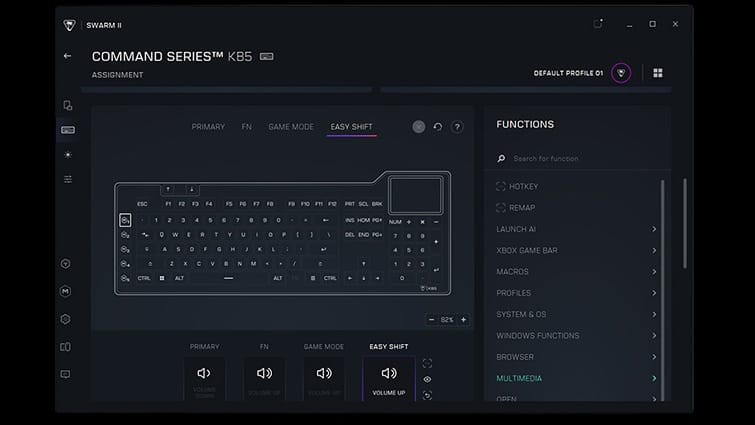Select macro key 2 on keyboard's left edge
The height and width of the screenshot is (425, 755).
click(125, 235)
